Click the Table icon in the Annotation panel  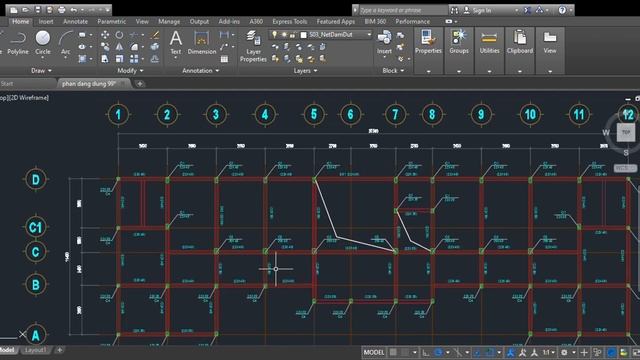(x=224, y=59)
